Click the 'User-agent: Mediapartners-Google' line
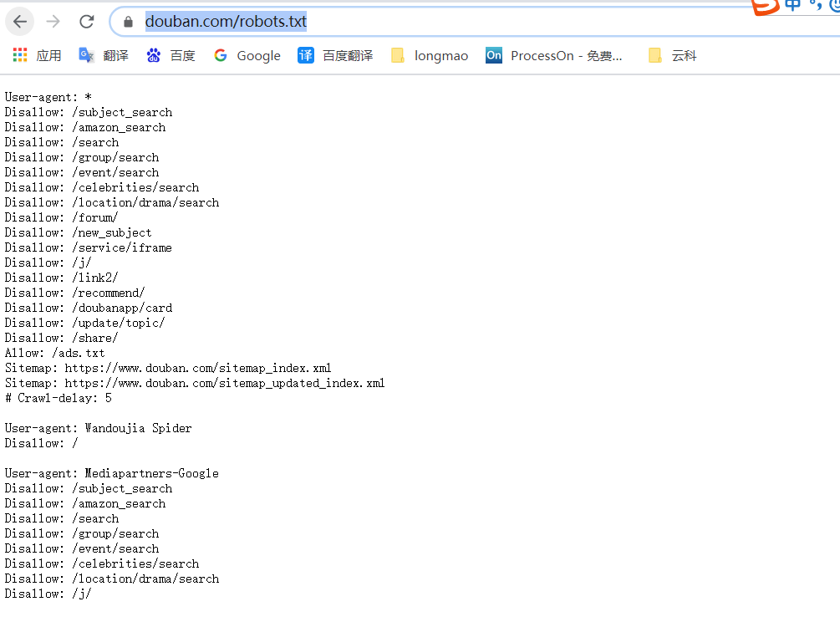The image size is (840, 622). [x=112, y=473]
